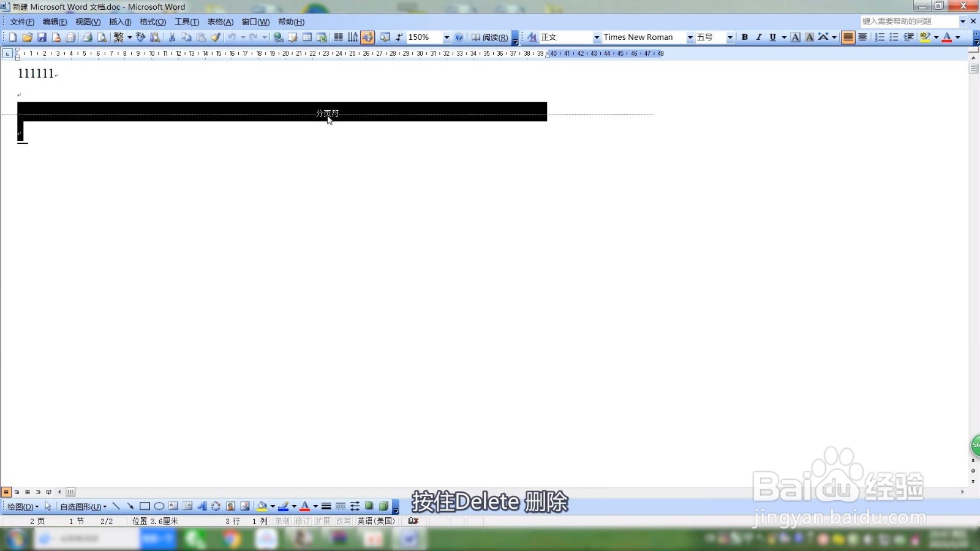Toggle Character Shading formatting
The height and width of the screenshot is (551, 980).
click(x=809, y=37)
